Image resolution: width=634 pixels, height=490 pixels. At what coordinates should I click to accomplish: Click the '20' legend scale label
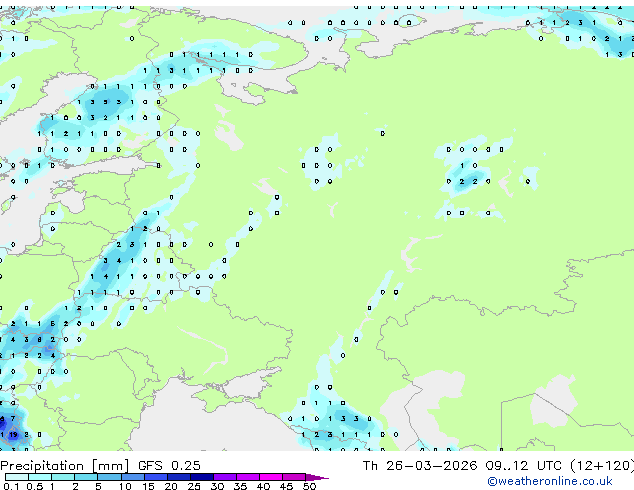171,486
